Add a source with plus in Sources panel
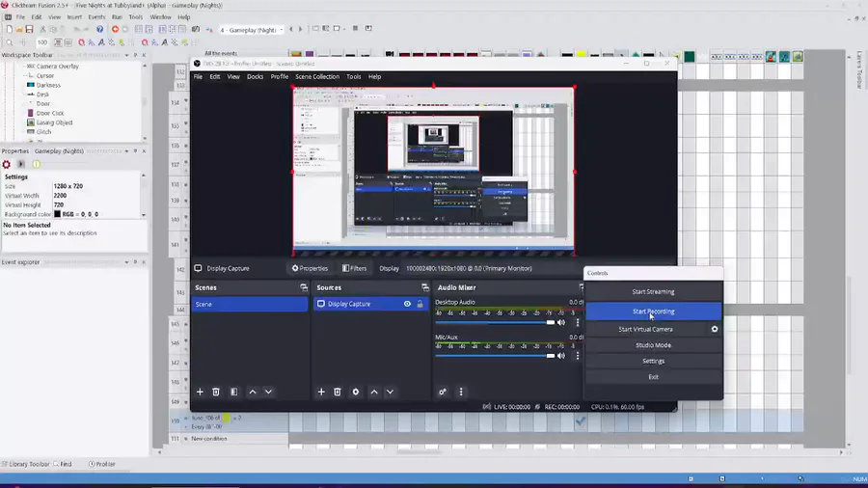This screenshot has width=868, height=488. tap(321, 392)
